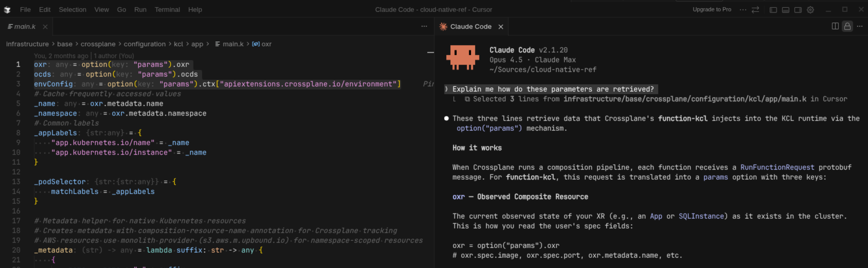The image size is (868, 268).
Task: Open the app breadcrumb dropdown
Action: 197,44
